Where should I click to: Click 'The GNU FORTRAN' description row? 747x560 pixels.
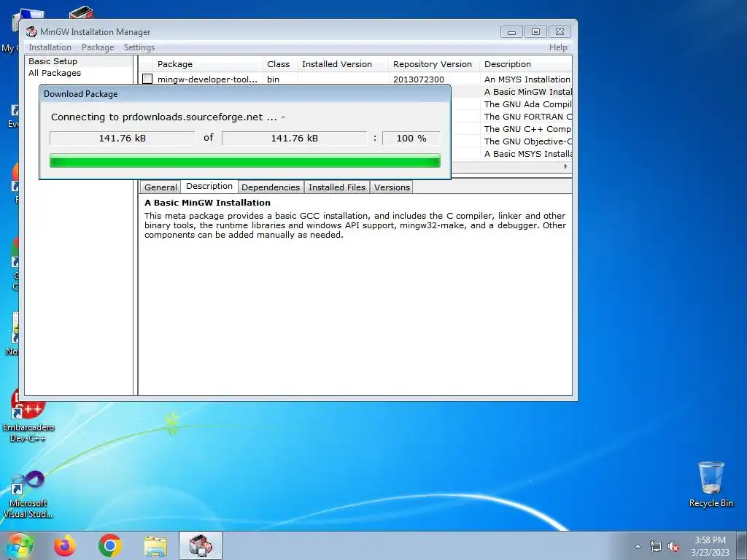[528, 117]
